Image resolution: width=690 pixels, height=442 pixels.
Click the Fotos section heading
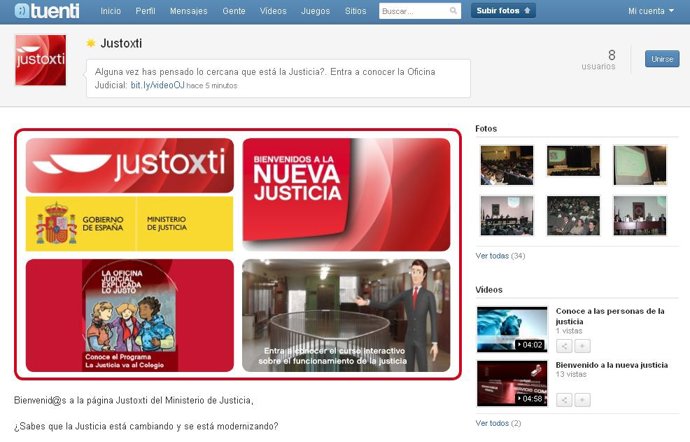(486, 129)
